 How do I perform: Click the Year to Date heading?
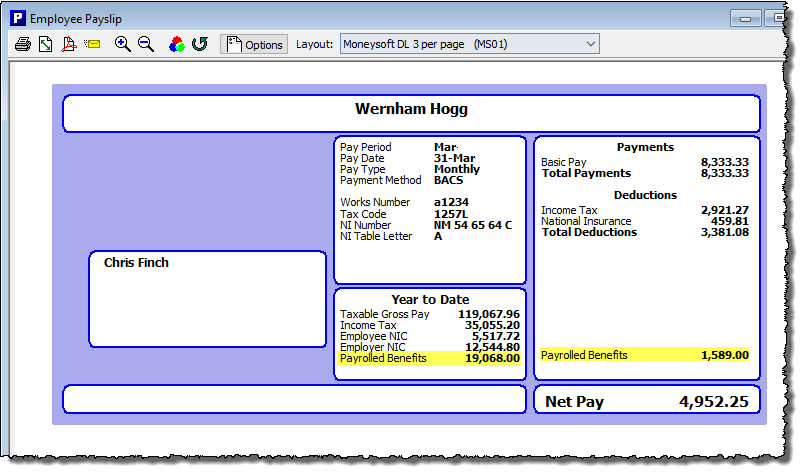click(430, 300)
